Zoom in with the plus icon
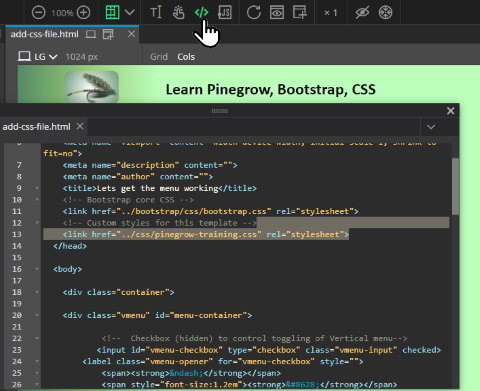 [x=83, y=13]
